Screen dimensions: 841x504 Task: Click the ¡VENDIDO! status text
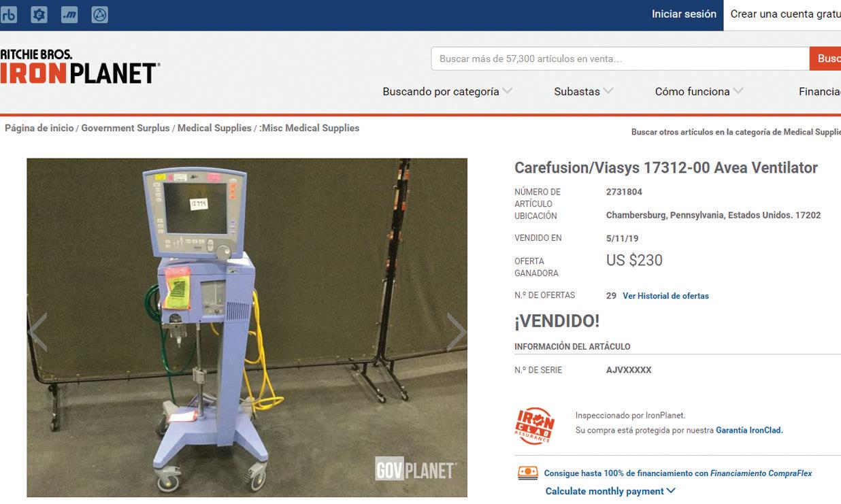557,321
